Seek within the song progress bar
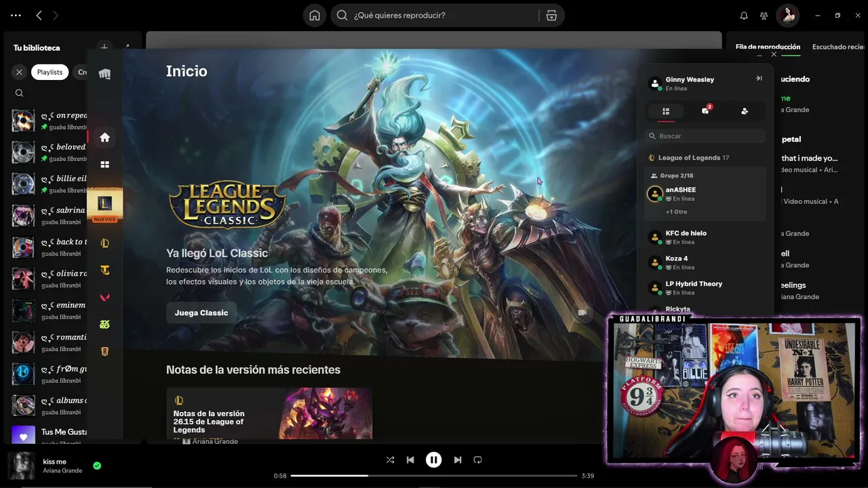The height and width of the screenshot is (488, 868). tap(434, 476)
